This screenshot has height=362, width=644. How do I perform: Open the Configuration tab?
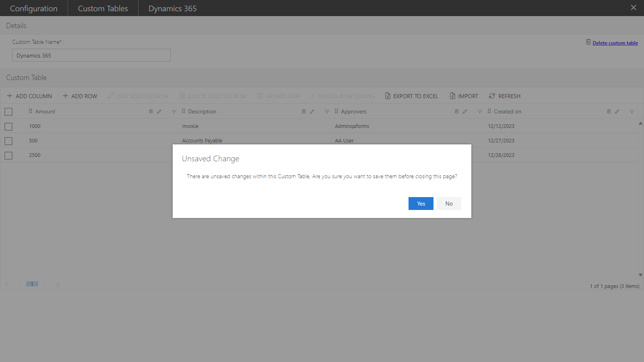pos(34,8)
